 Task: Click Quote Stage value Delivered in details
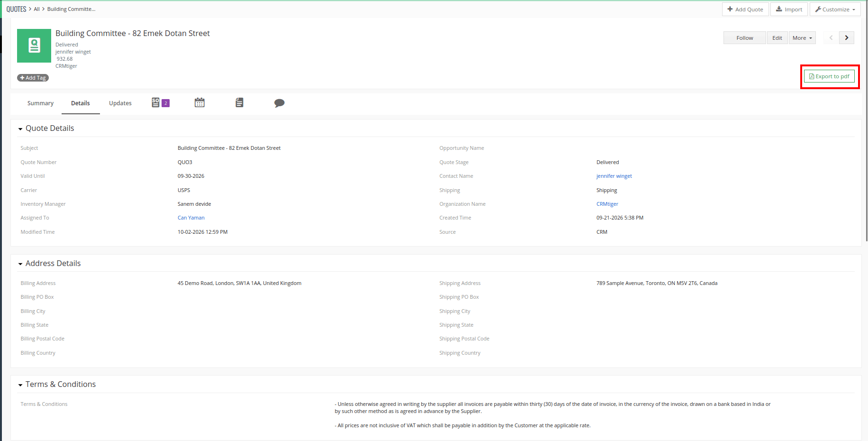(x=607, y=162)
